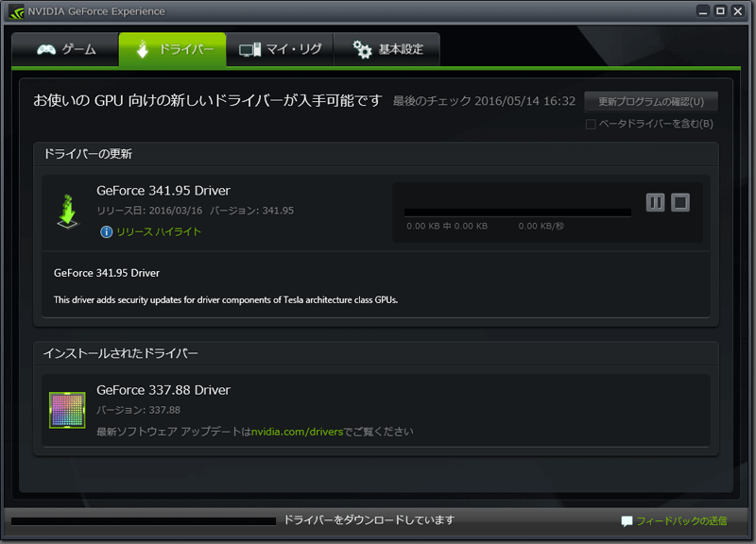Click ドライバーをダウンロードしています status text

[x=369, y=520]
